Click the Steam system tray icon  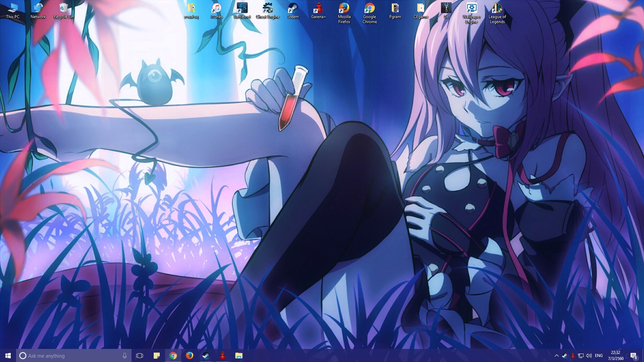point(564,356)
